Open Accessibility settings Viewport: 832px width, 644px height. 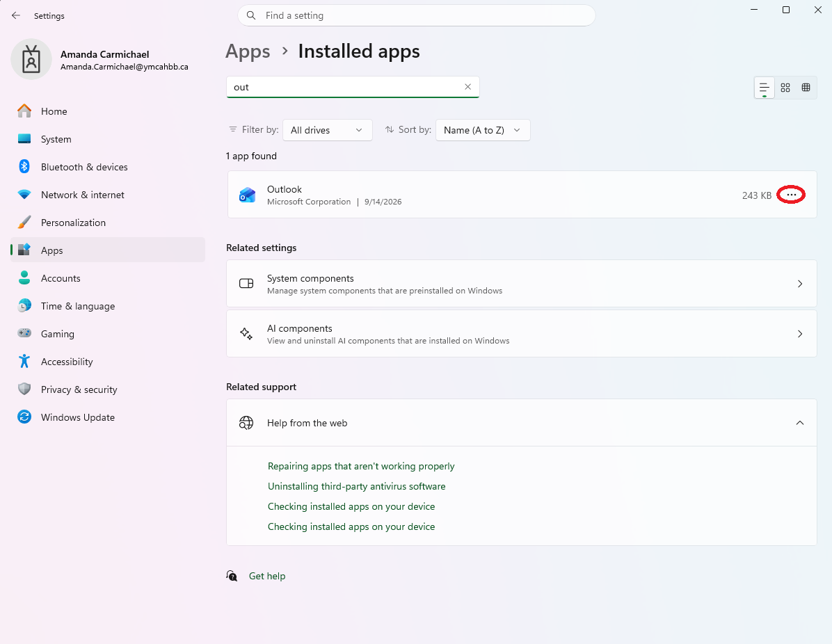(x=108, y=361)
